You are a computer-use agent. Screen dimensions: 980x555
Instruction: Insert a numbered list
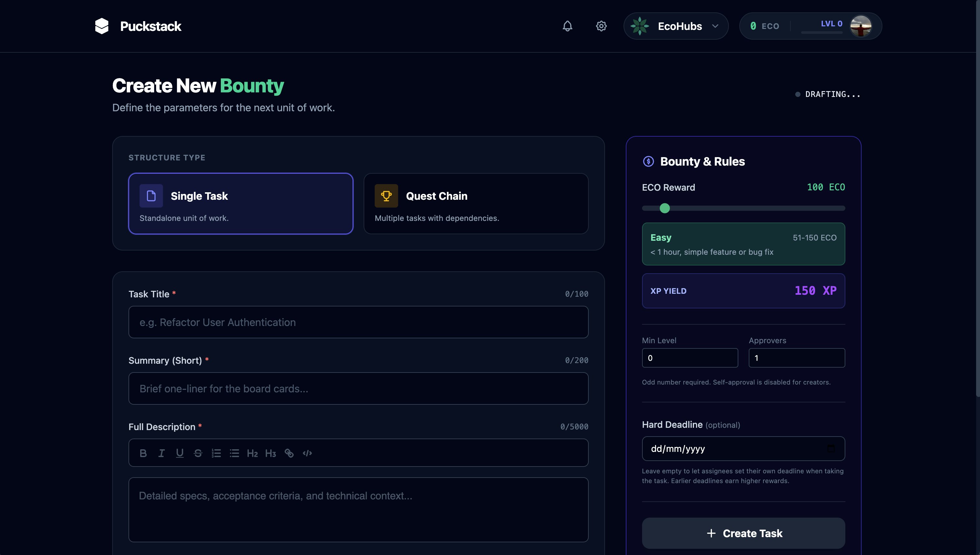point(216,453)
